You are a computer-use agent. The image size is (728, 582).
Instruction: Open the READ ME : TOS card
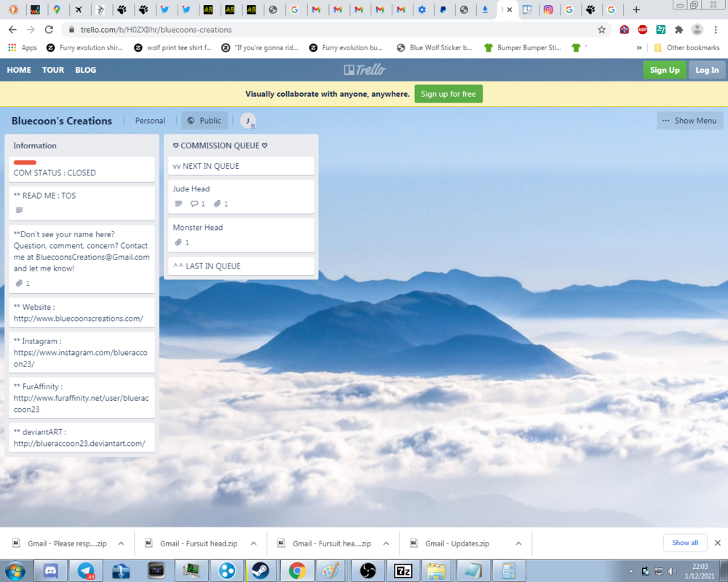point(81,196)
